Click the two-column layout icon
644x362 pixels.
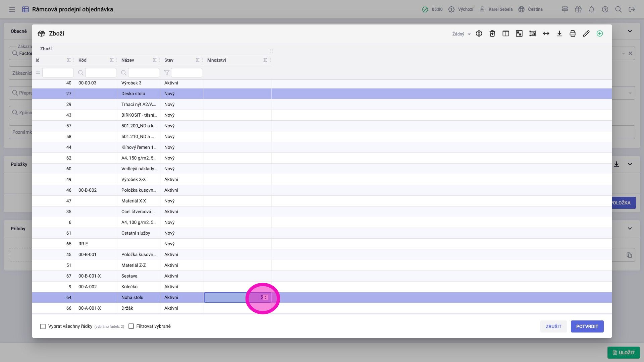coord(506,34)
